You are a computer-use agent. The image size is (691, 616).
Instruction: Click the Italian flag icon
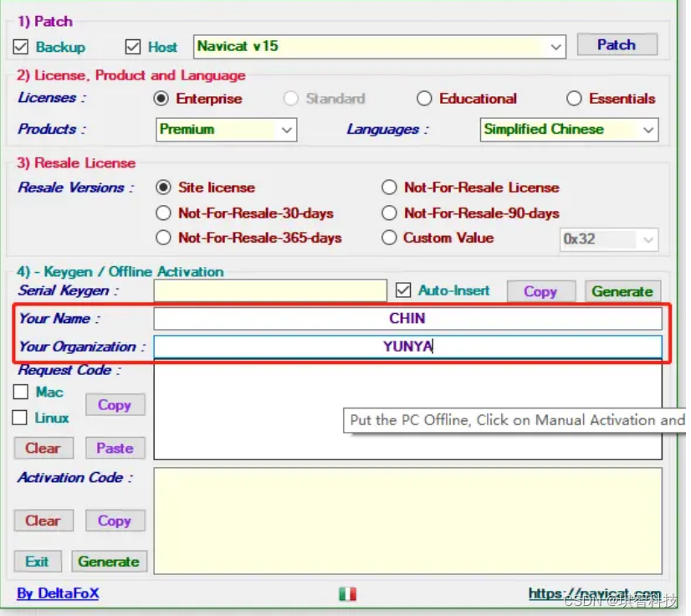(348, 594)
